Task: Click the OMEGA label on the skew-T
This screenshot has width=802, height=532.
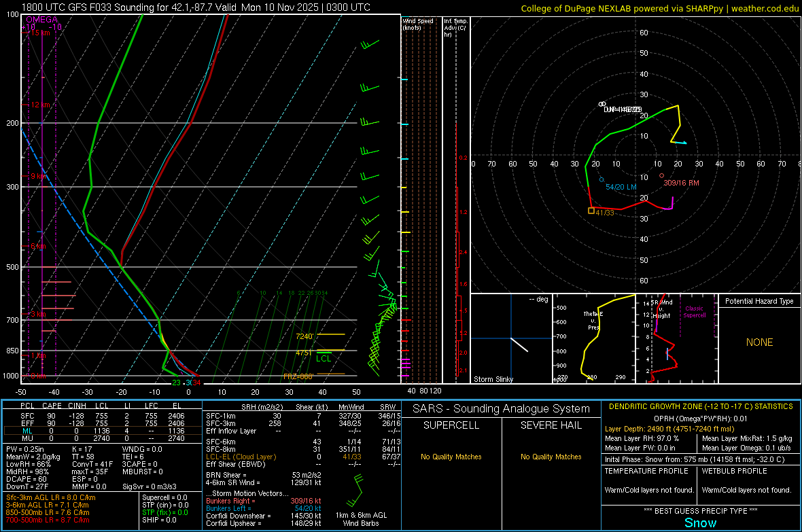Action: 42,20
